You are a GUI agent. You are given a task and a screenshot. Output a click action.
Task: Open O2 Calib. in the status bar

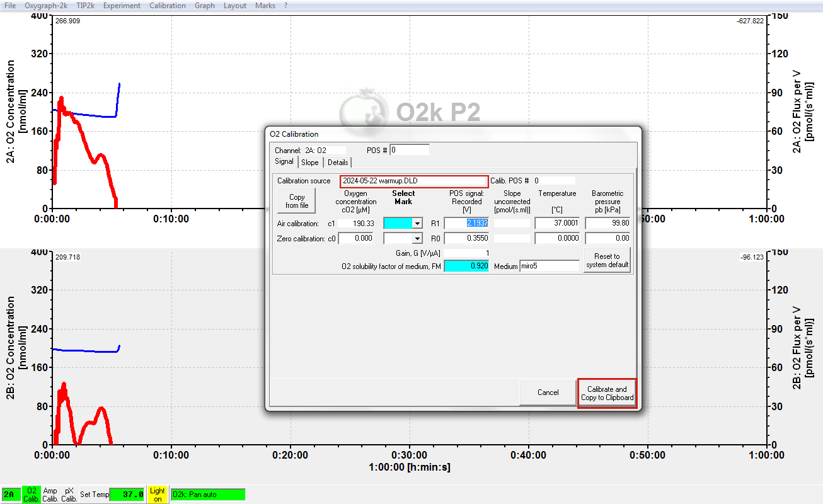[31, 495]
